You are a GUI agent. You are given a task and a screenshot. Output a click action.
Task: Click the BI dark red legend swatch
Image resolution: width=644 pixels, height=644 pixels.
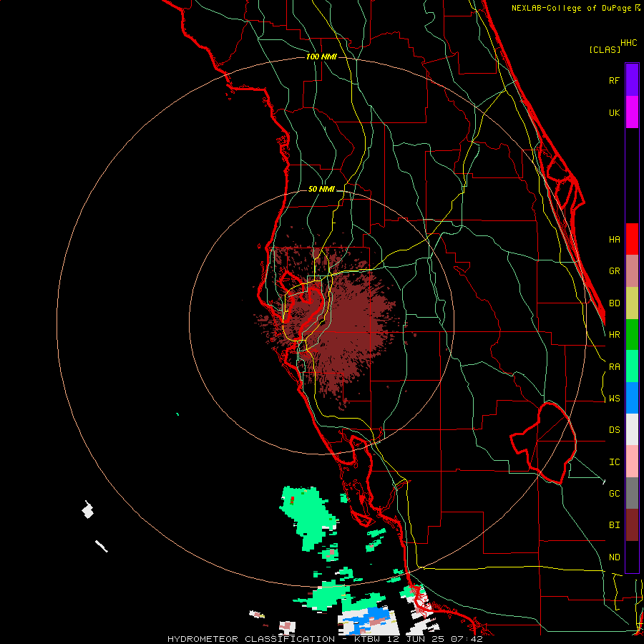[x=632, y=525]
